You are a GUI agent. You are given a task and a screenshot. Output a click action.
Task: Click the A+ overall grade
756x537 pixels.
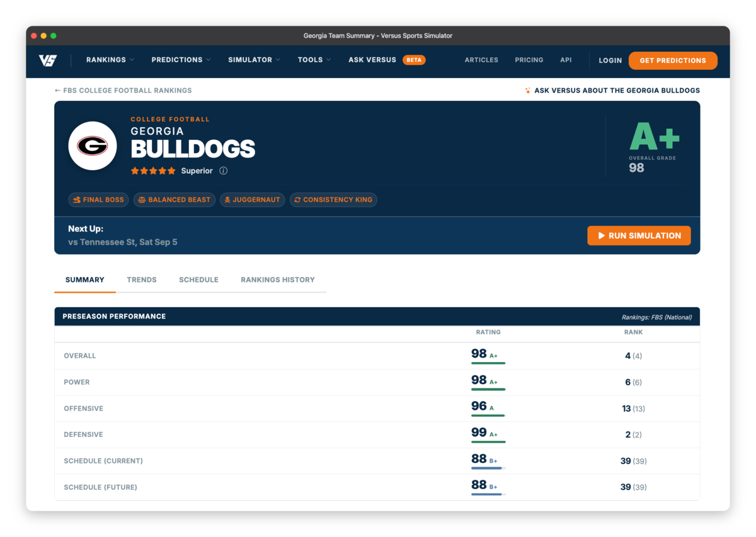coord(655,137)
